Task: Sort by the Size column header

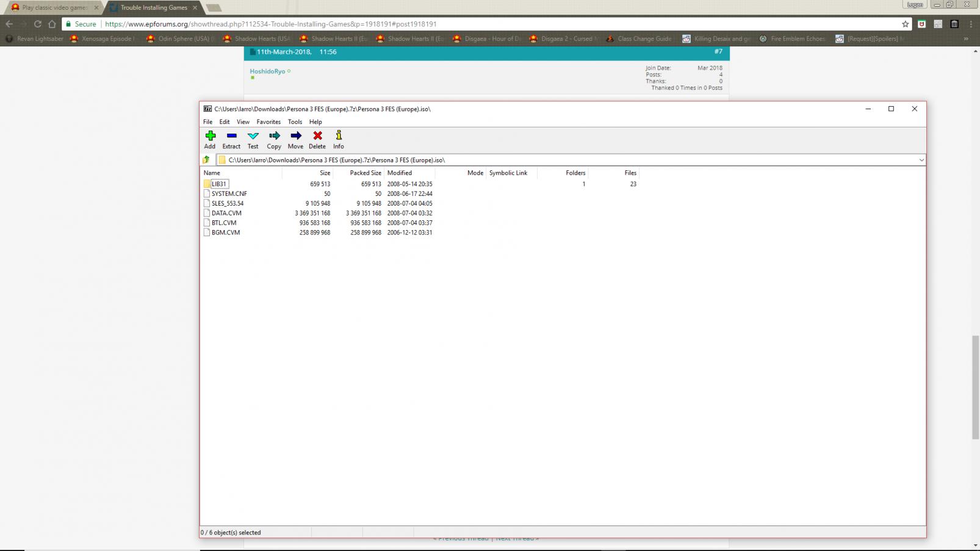Action: 307,173
